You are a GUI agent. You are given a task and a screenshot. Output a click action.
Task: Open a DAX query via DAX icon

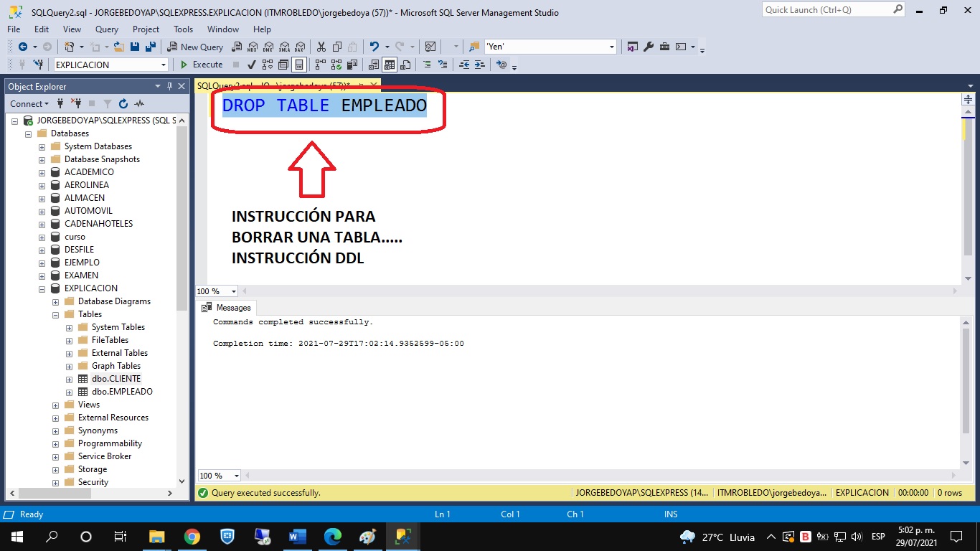[300, 47]
